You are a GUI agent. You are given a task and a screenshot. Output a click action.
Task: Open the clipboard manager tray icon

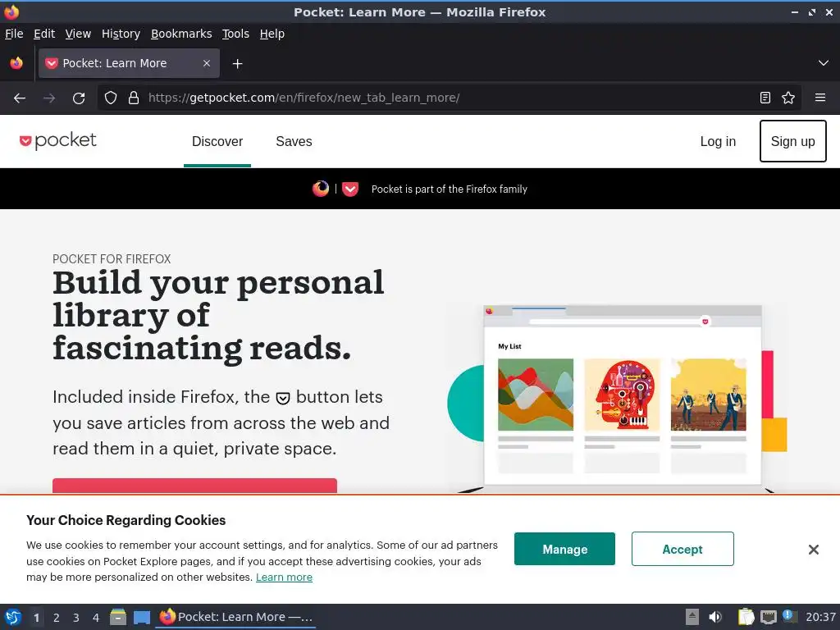coord(746,617)
